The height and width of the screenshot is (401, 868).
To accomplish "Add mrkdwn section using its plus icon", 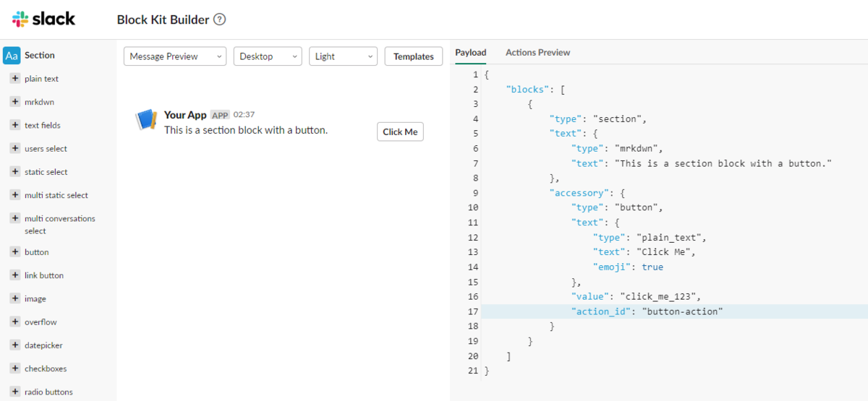I will coord(14,102).
